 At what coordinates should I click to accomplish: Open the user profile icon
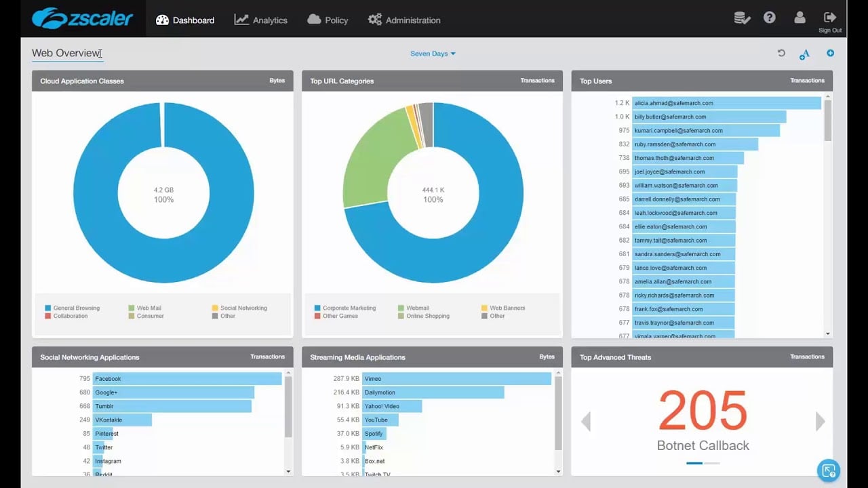[800, 18]
